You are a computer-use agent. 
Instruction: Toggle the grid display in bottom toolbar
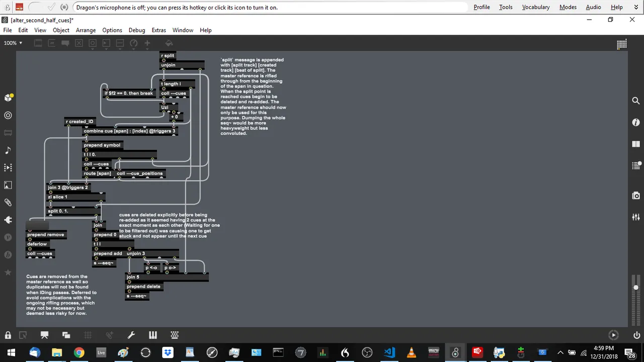pyautogui.click(x=88, y=335)
